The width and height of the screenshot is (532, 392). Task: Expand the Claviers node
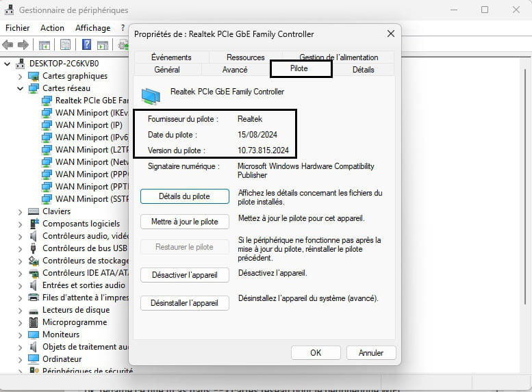click(20, 212)
